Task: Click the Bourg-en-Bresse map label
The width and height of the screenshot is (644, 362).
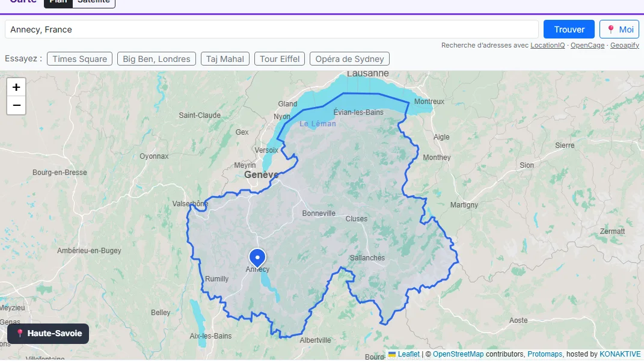Action: (x=60, y=173)
